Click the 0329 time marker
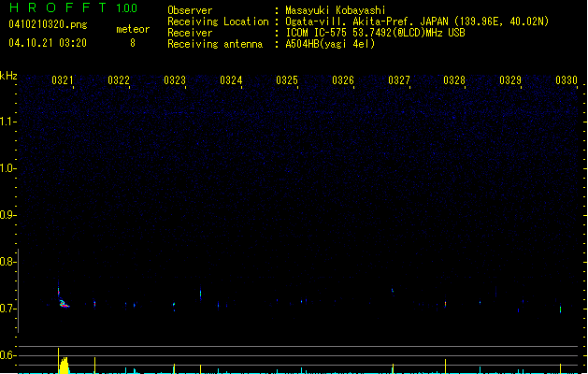 [x=510, y=80]
